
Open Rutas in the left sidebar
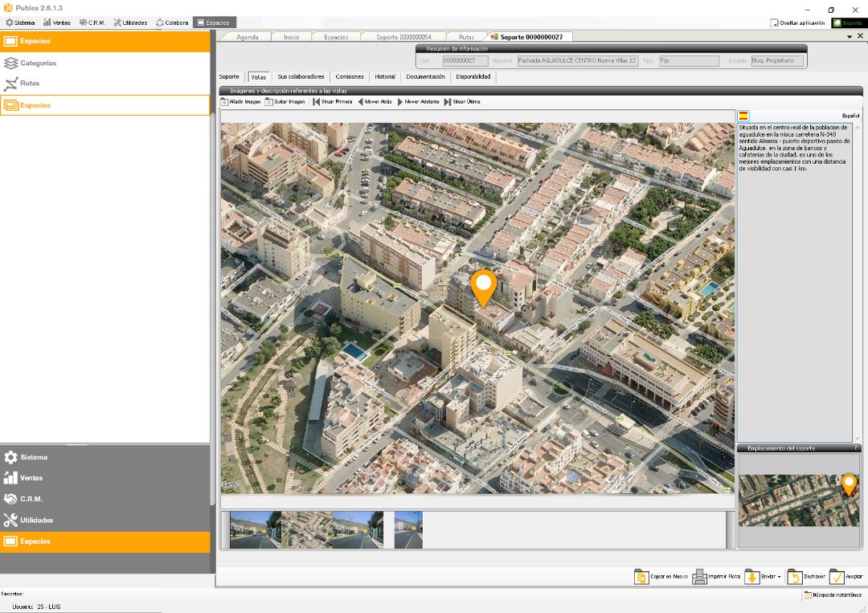click(x=30, y=84)
